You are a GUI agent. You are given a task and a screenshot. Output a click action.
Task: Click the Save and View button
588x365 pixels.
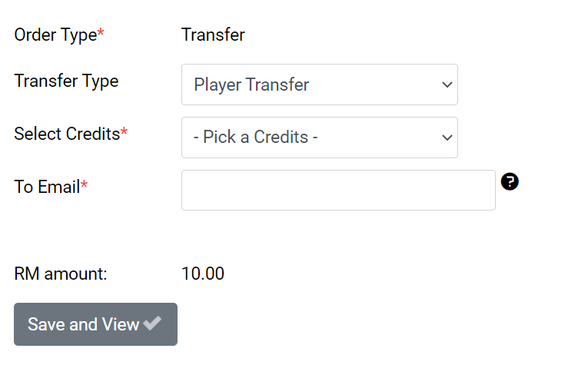click(95, 324)
